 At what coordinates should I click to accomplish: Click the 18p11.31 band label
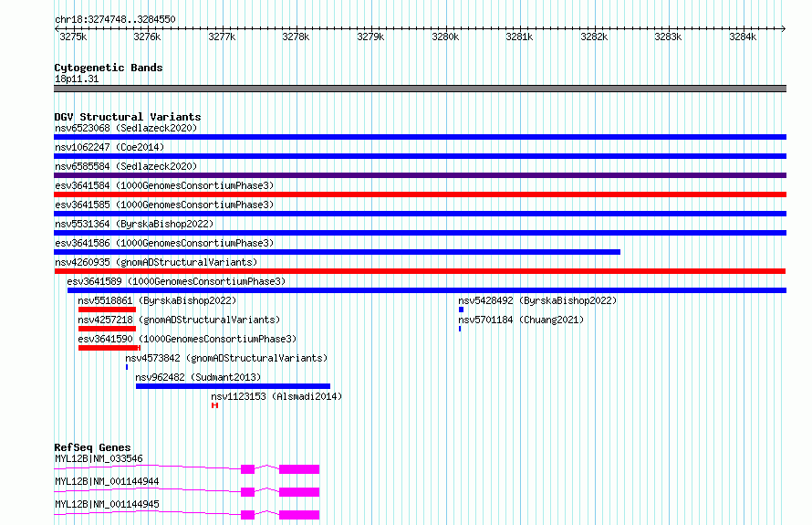pos(77,79)
